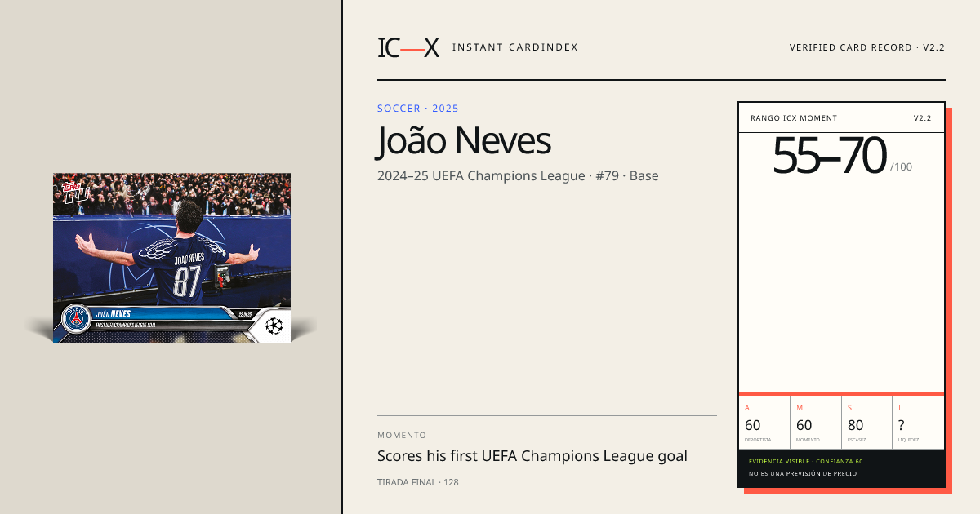980x514 pixels.
Task: Click Evidencia Visible · Confianza 60 text
Action: (x=806, y=461)
